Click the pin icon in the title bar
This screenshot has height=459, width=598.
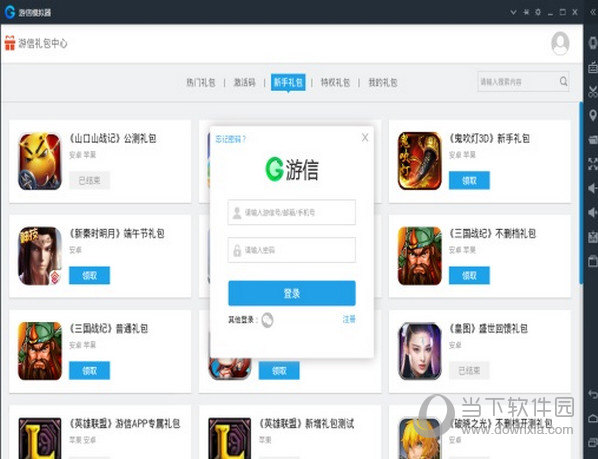[x=526, y=12]
